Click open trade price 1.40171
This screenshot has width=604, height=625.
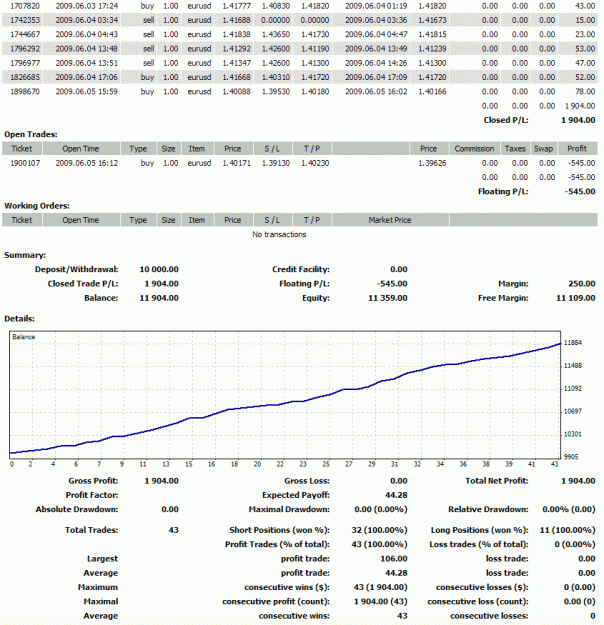click(236, 163)
